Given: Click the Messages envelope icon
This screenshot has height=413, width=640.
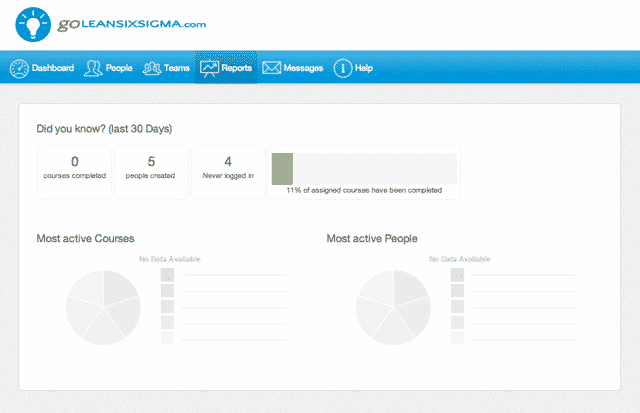Looking at the screenshot, I should (x=271, y=68).
